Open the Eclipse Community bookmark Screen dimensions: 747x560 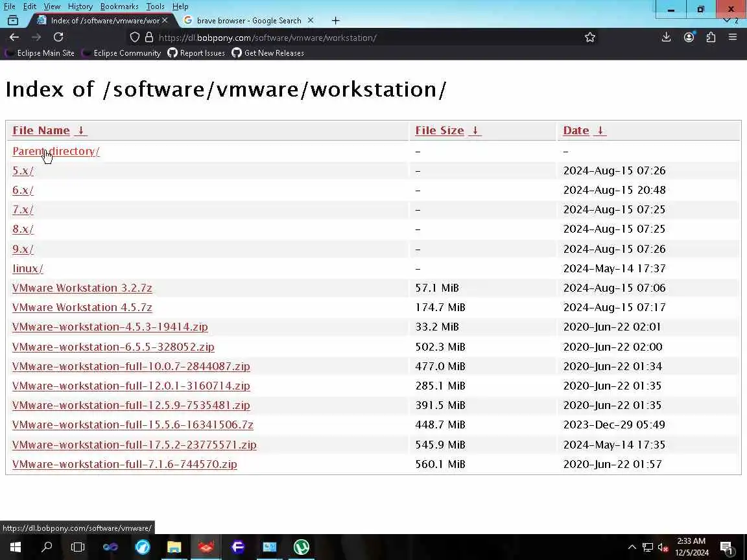click(x=121, y=53)
